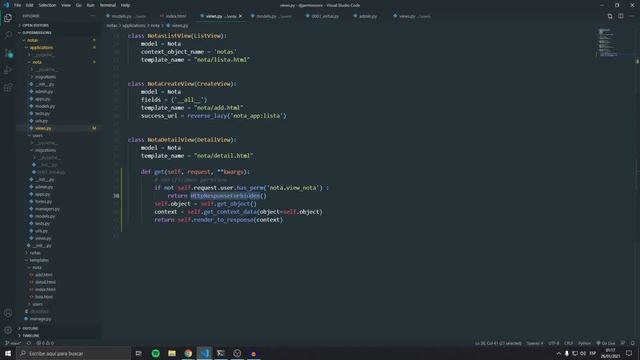Viewport: 640px width, 360px height.
Task: Open the File menu
Action: tap(17, 5)
